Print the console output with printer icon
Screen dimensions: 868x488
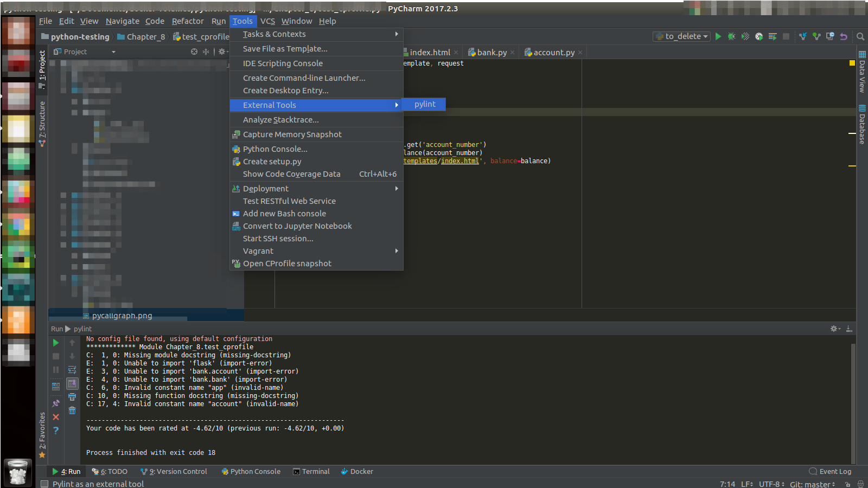pos(72,397)
